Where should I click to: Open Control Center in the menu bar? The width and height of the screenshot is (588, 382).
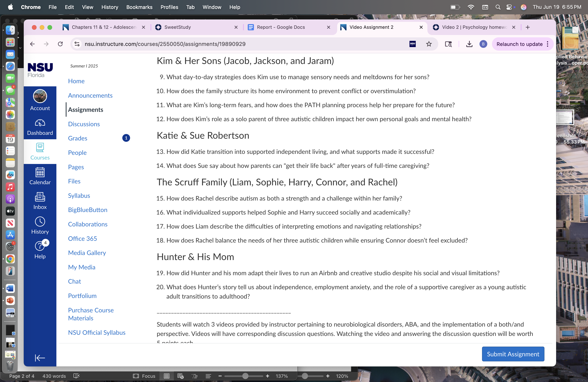509,7
